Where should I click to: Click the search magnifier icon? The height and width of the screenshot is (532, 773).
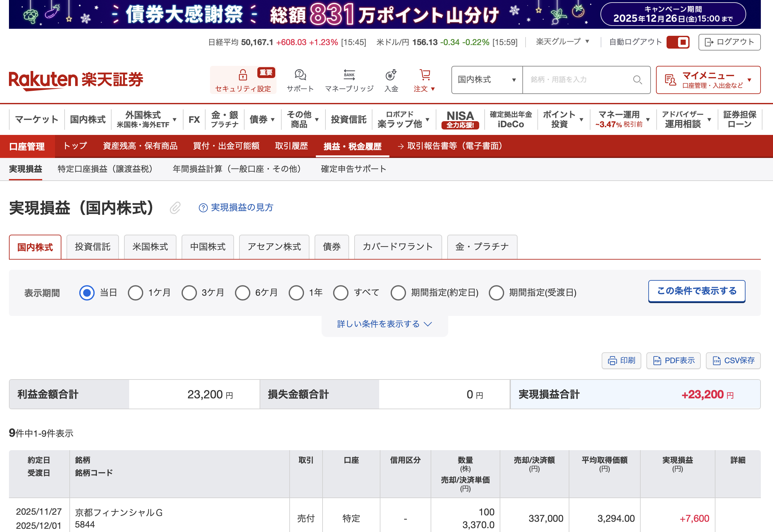(637, 80)
